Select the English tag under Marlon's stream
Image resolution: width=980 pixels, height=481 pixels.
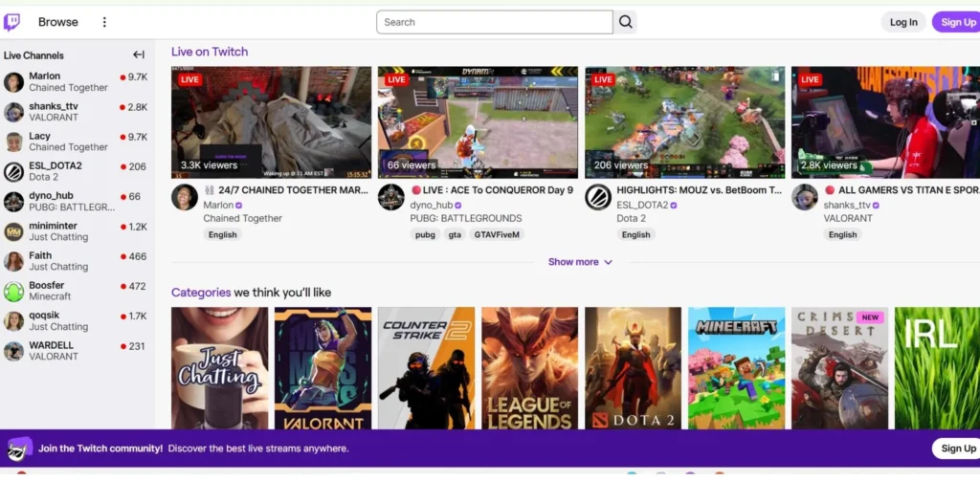[x=222, y=235]
